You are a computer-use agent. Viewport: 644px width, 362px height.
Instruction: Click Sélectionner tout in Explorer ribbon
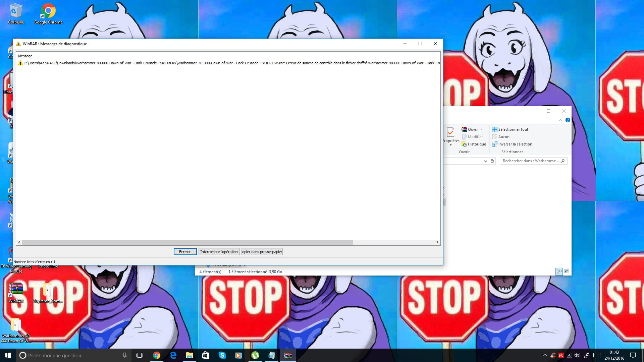510,129
